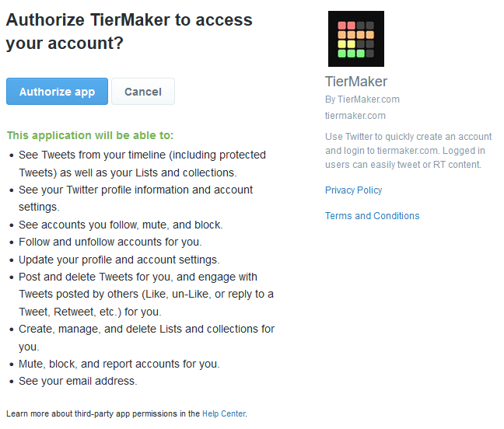Click 'Mute, block, and report accounts' permission
Image resolution: width=504 pixels, height=429 pixels.
click(x=119, y=364)
